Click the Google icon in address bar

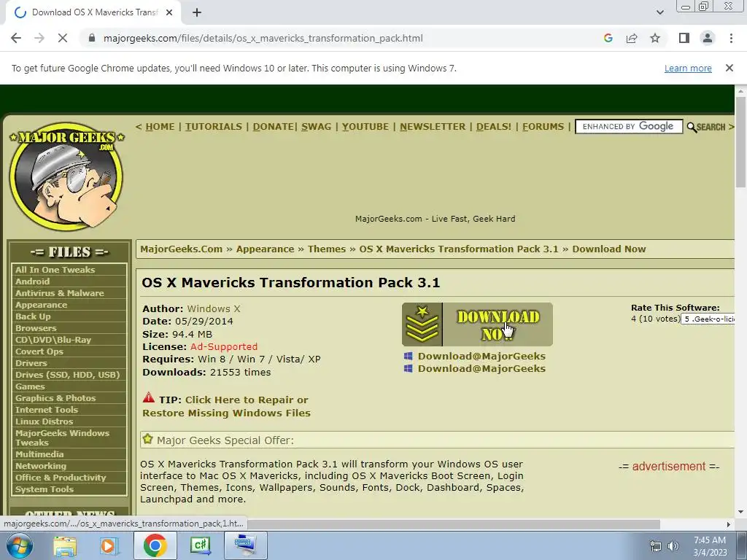coord(608,38)
